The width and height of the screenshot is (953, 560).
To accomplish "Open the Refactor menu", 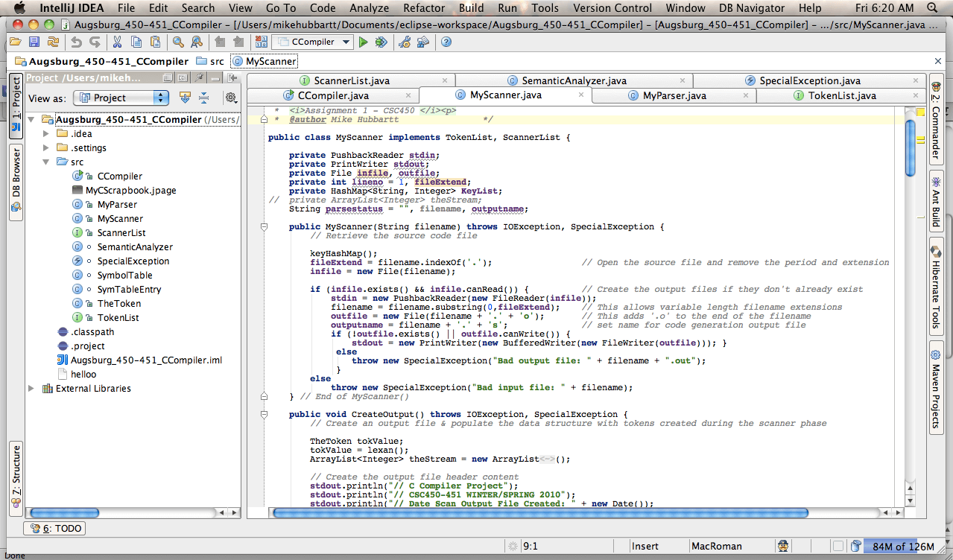I will (424, 8).
